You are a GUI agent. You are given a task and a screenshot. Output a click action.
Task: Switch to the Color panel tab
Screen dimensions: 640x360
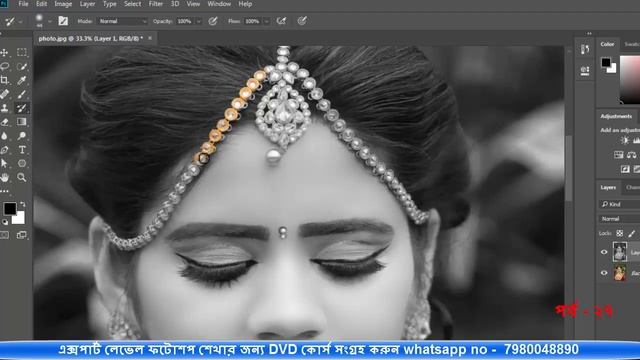click(x=607, y=44)
